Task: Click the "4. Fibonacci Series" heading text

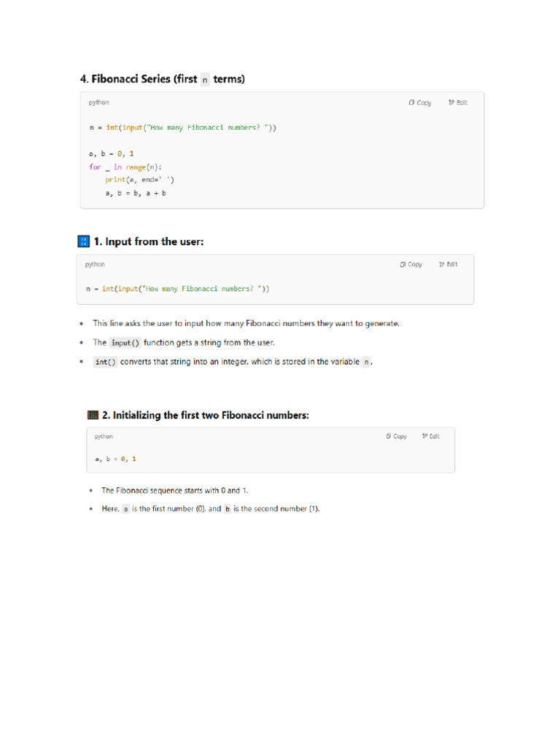Action: [138, 79]
